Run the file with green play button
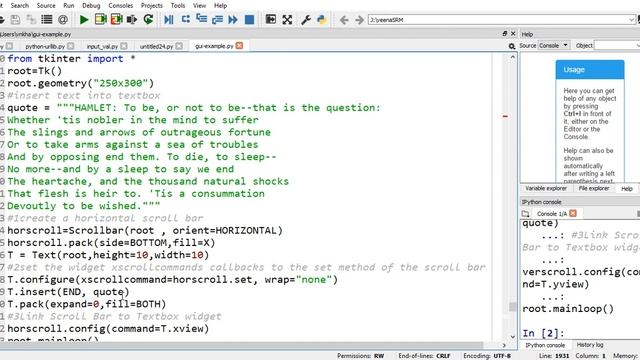This screenshot has width=640, height=360. tap(84, 20)
